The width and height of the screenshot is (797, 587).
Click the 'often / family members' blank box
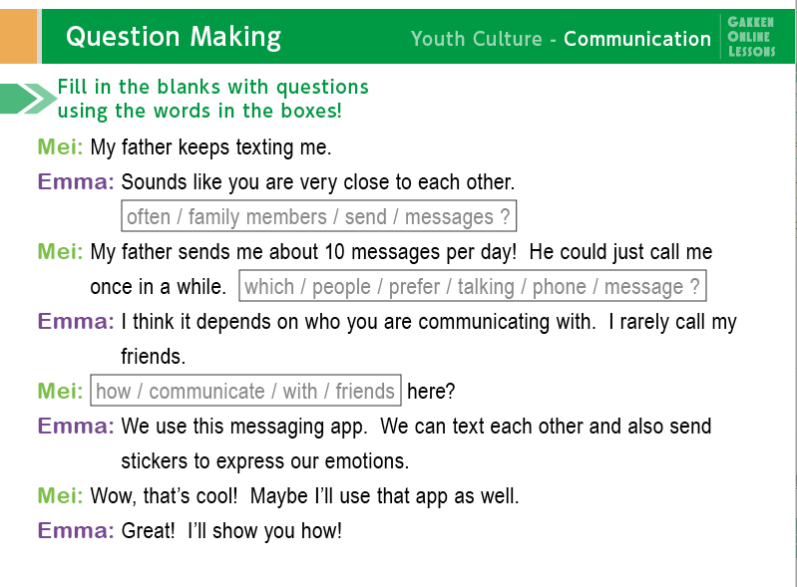coord(319,217)
